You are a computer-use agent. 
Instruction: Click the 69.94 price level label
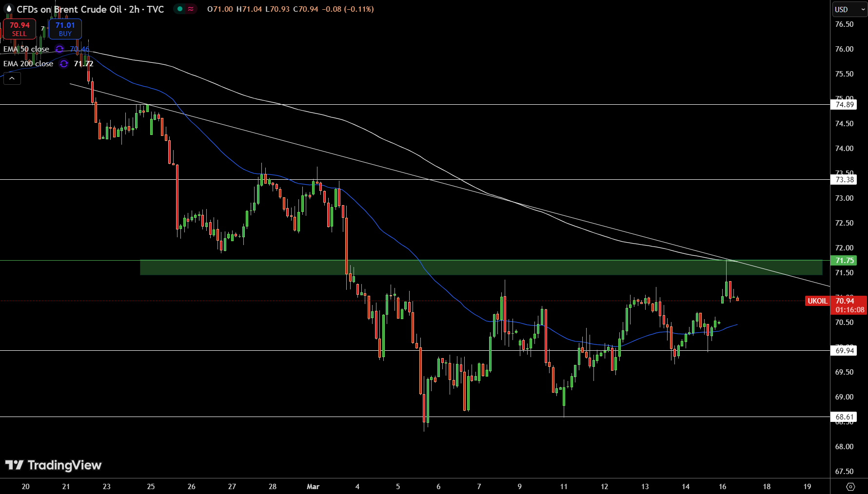click(x=845, y=350)
